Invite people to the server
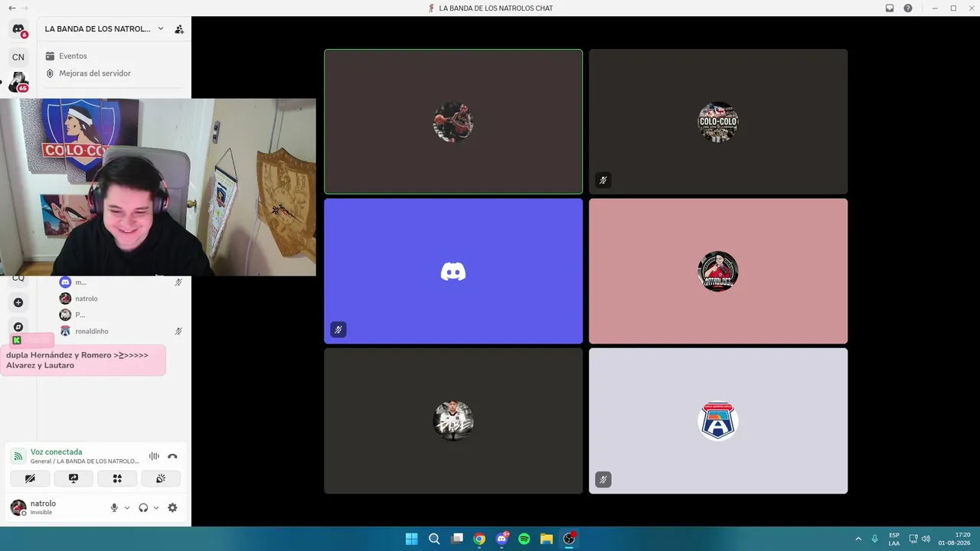 [179, 29]
